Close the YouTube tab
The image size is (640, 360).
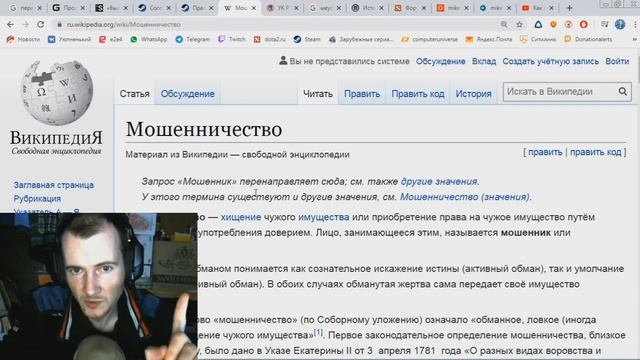tap(551, 8)
